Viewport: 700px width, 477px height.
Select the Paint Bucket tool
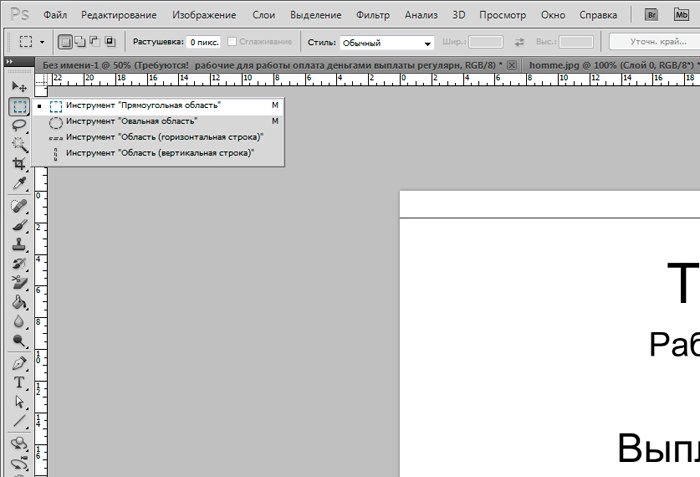click(19, 302)
